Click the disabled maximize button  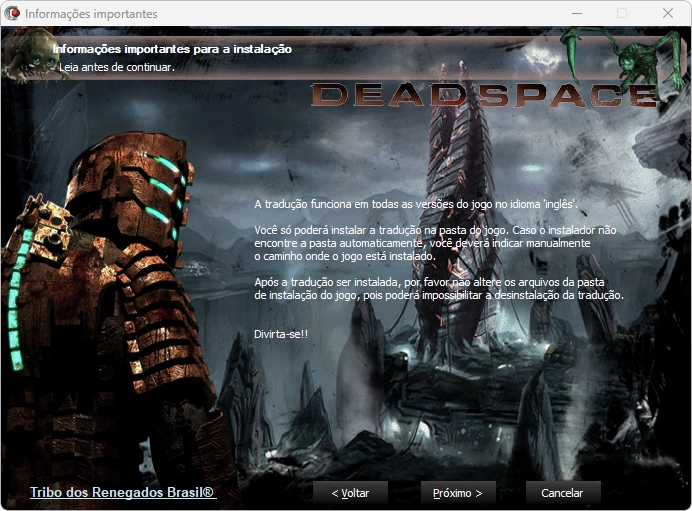click(x=622, y=13)
